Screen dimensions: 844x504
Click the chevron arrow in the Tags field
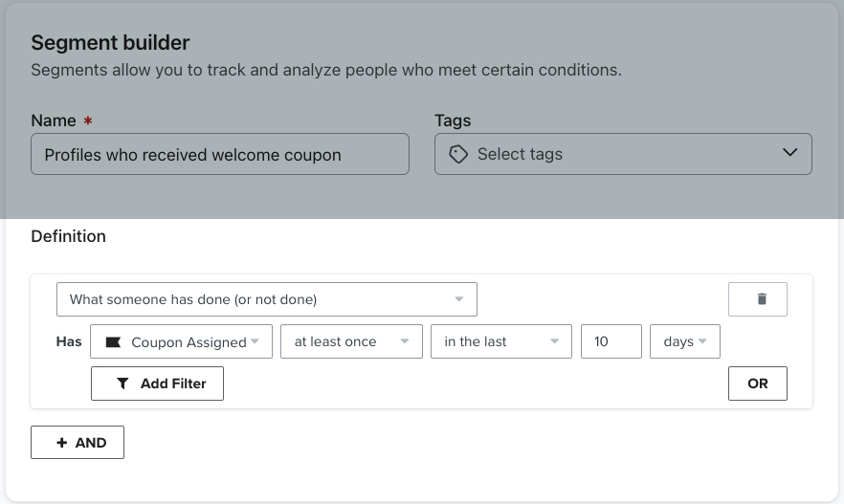(x=789, y=153)
